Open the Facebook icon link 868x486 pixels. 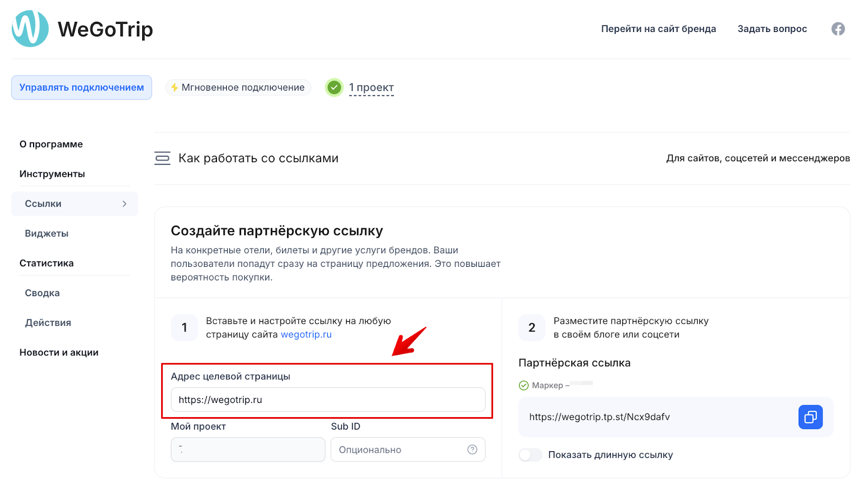click(x=838, y=29)
